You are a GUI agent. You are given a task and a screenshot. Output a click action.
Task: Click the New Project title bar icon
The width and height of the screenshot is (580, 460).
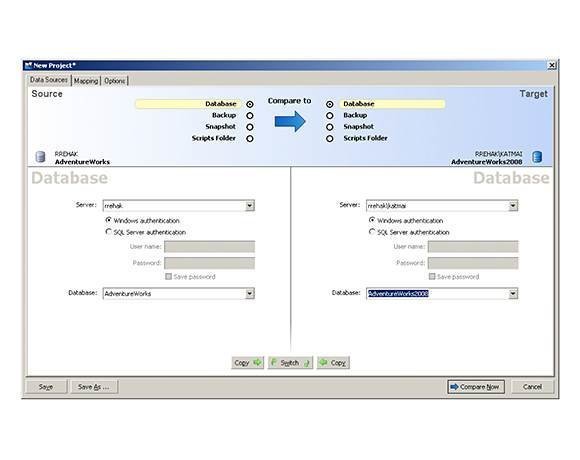[x=28, y=65]
